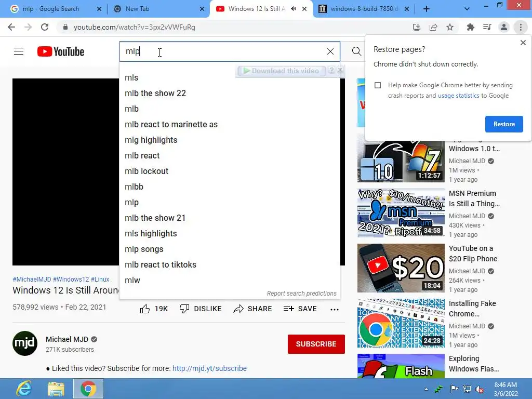Click Report search predictions
The height and width of the screenshot is (399, 532).
point(302,293)
